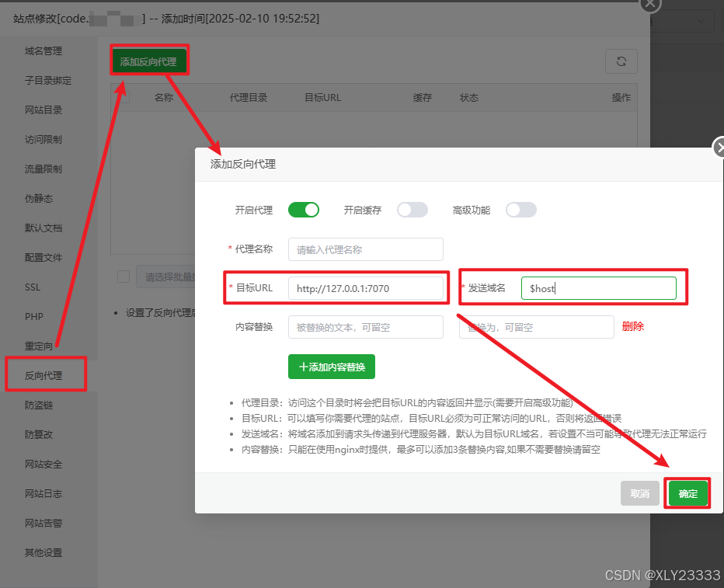The image size is (724, 588).
Task: Enable the 开启缓存 toggle
Action: 412,210
